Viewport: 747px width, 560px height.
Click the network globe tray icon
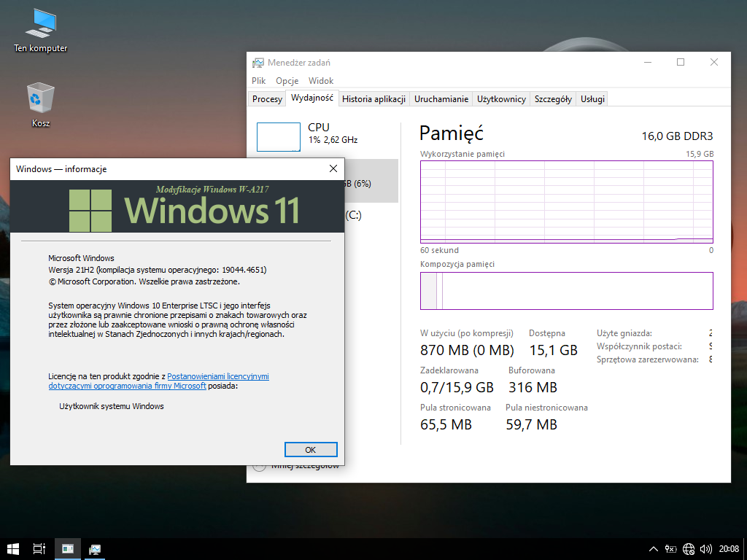(x=689, y=549)
